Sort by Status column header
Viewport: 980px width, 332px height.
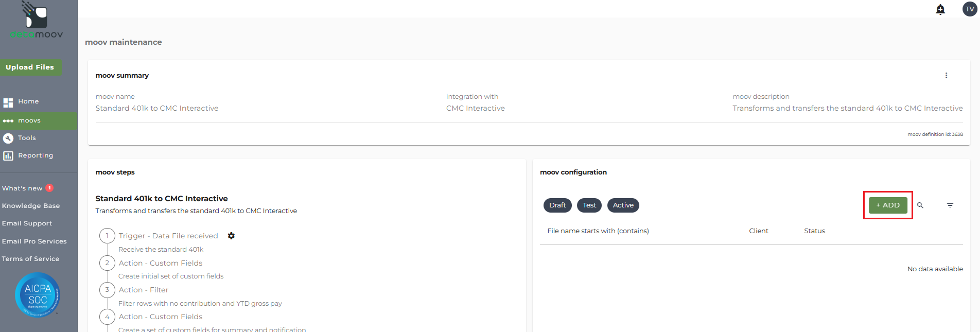click(814, 231)
